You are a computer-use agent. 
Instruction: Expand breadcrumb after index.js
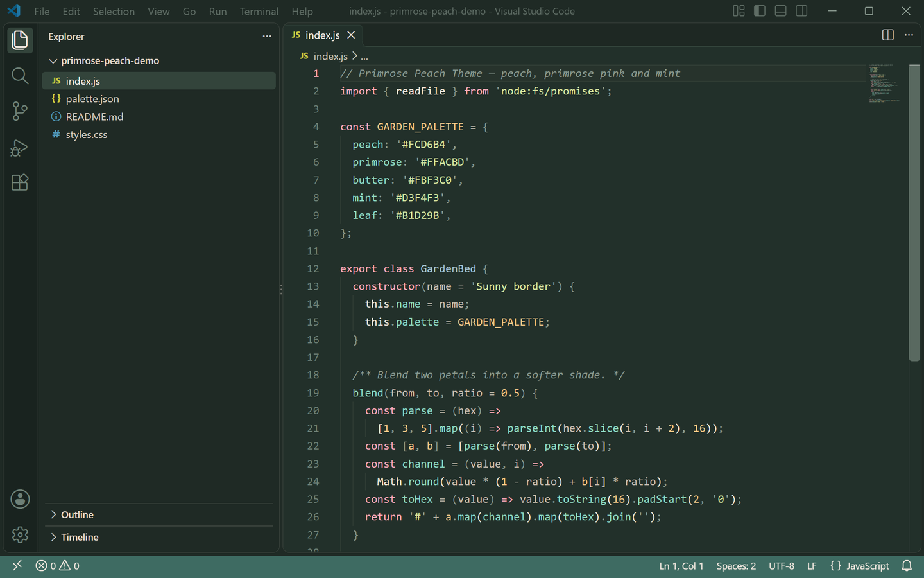pyautogui.click(x=364, y=57)
